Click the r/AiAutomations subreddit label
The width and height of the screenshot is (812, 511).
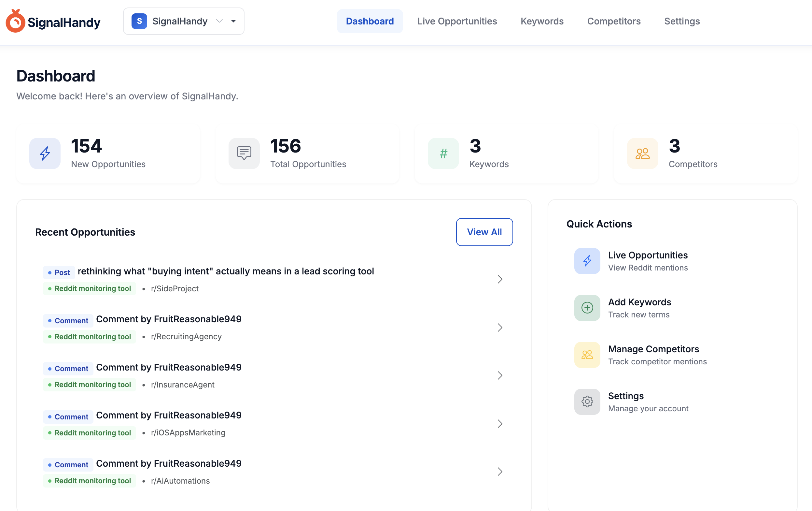click(x=180, y=481)
